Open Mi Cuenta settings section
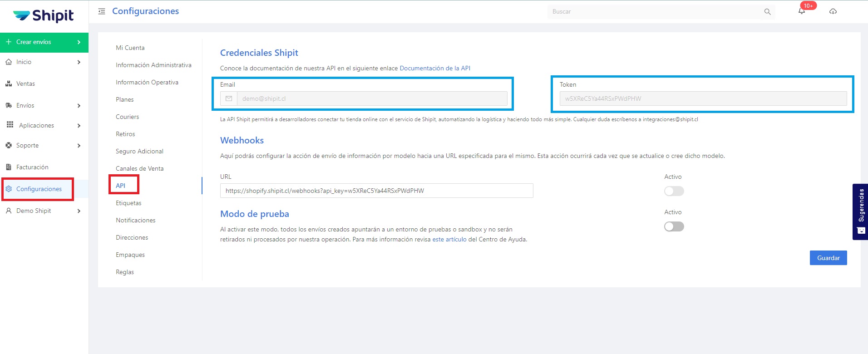The image size is (868, 354). [130, 48]
